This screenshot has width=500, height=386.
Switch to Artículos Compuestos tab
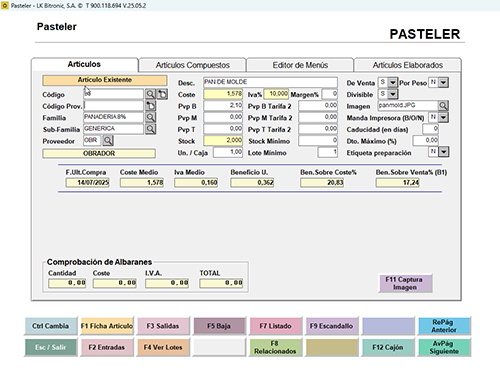tap(192, 65)
